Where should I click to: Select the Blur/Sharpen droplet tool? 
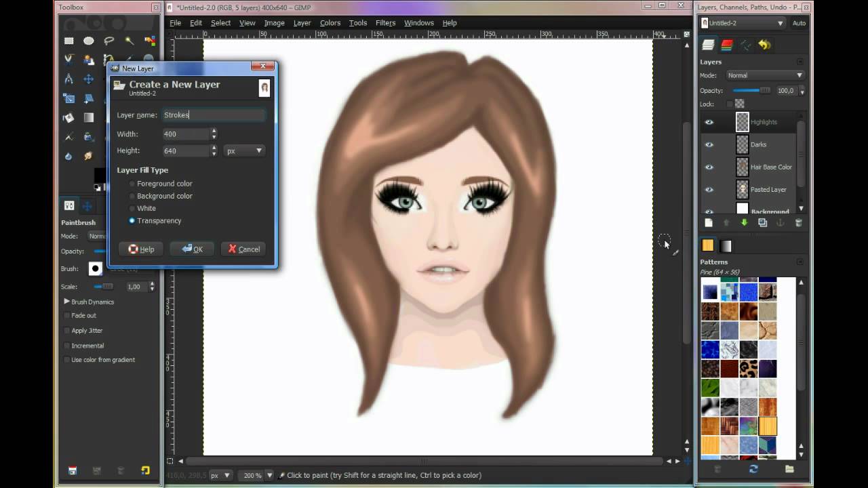click(68, 157)
